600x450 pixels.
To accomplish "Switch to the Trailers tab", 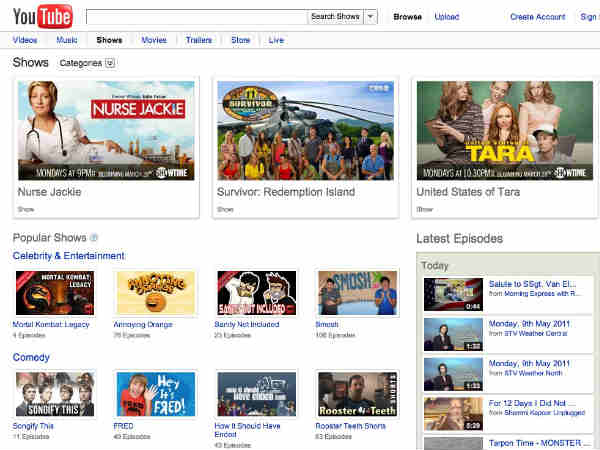I will [199, 40].
